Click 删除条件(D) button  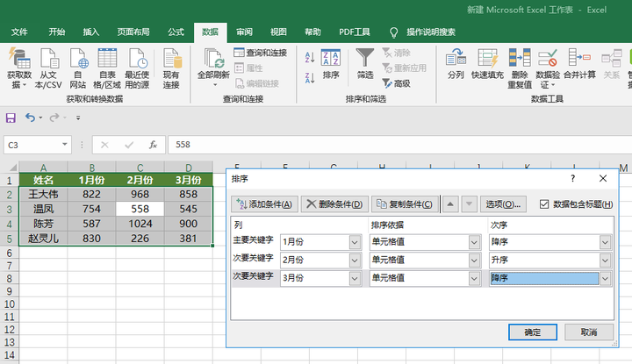(334, 204)
